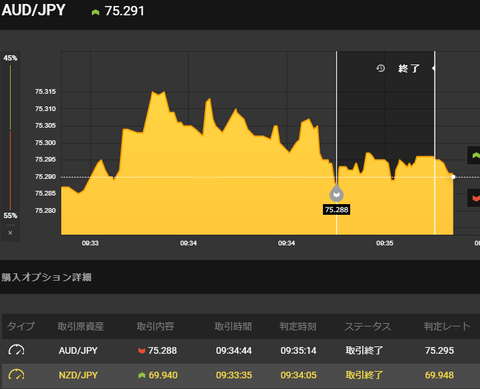Click the 09:35 time axis label
This screenshot has height=389, width=480.
385,243
